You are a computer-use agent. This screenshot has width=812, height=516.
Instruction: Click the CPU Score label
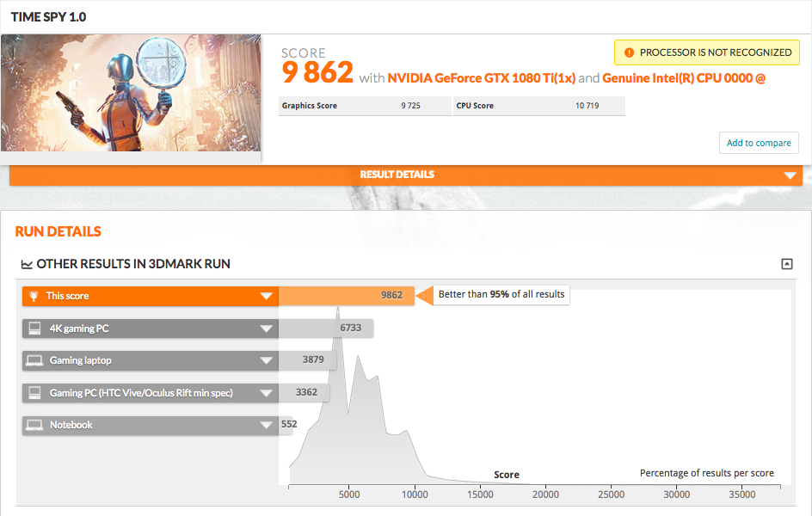pyautogui.click(x=475, y=106)
